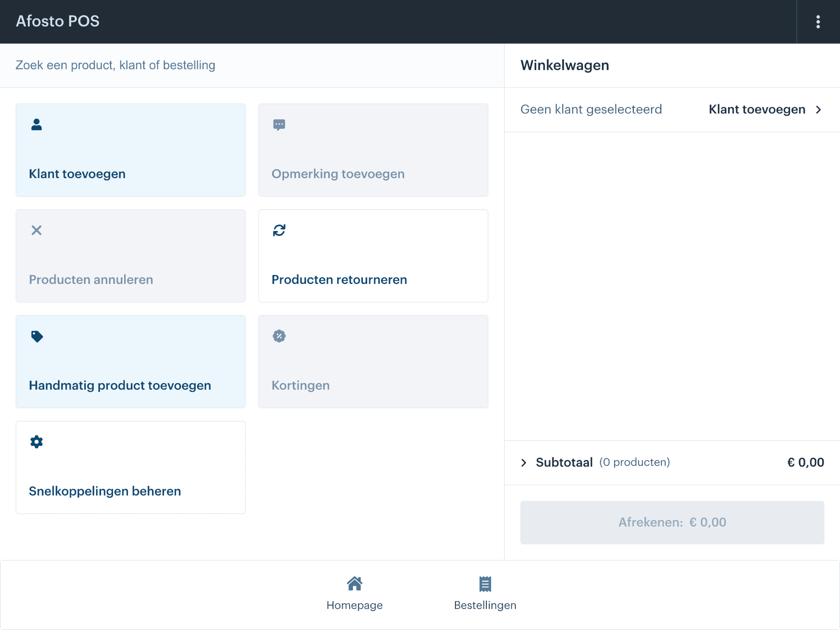Open the Snelkoppelingen beheren tile

(x=131, y=467)
